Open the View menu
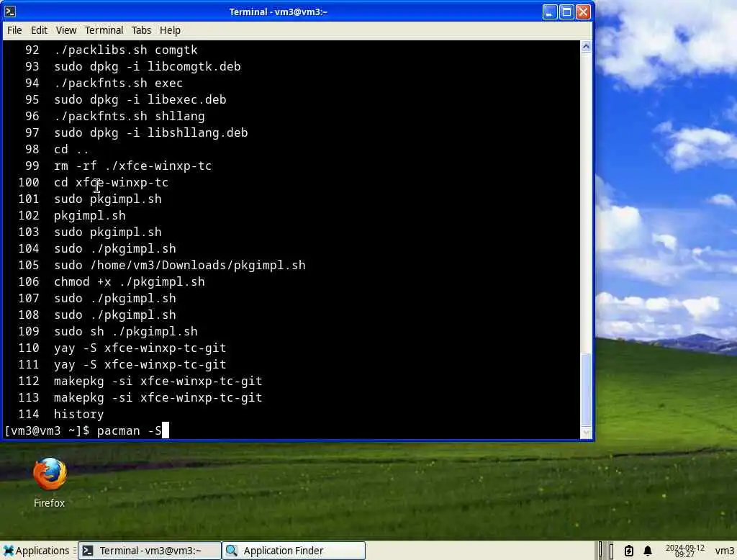737x560 pixels. pyautogui.click(x=65, y=30)
